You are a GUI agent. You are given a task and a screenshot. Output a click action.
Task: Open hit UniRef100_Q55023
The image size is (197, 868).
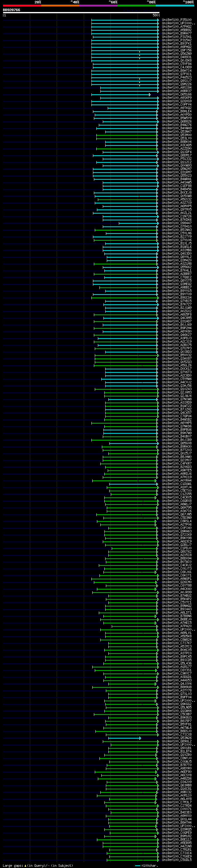pos(176,176)
